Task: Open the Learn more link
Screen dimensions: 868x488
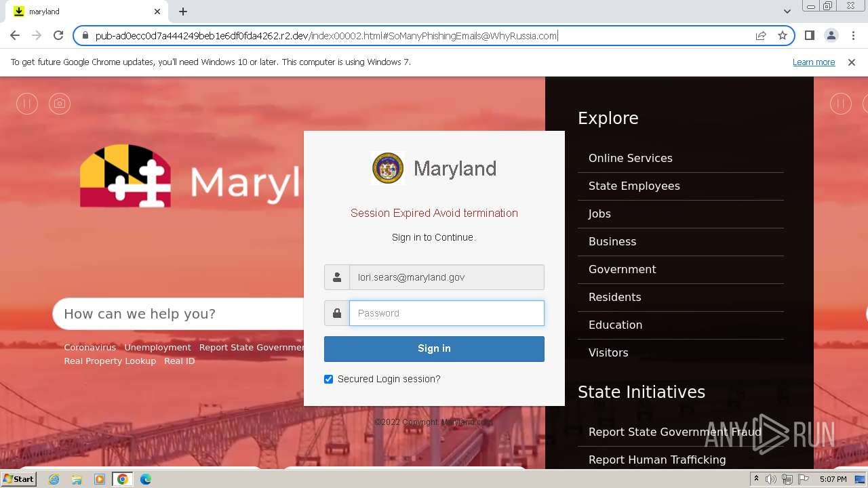Action: 814,62
